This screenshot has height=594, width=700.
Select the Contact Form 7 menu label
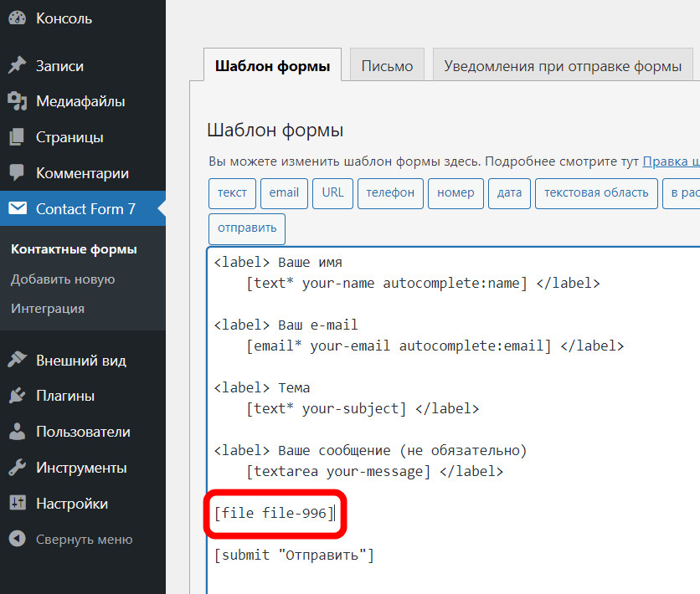point(85,208)
